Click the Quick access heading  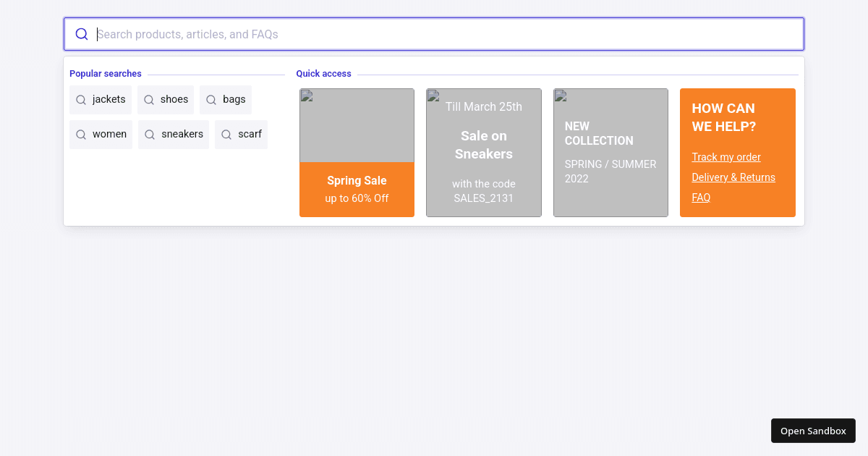tap(323, 74)
